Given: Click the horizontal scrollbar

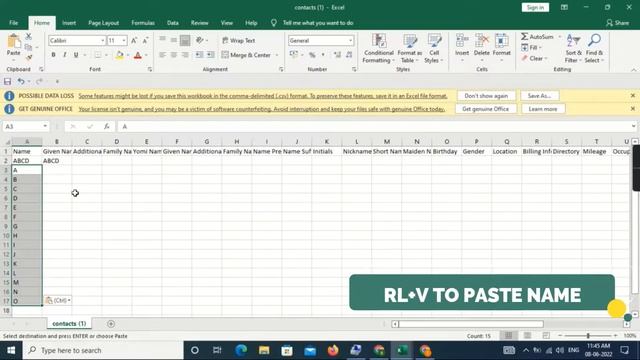Looking at the screenshot, I should (x=471, y=324).
